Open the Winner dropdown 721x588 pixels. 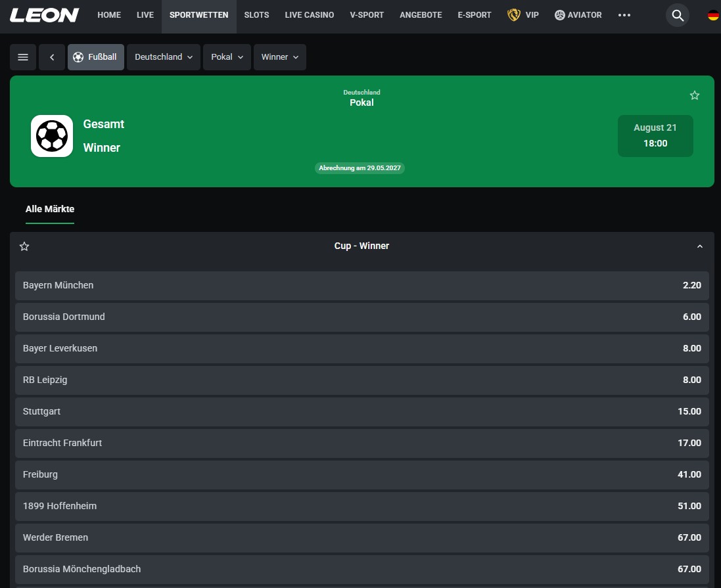279,57
